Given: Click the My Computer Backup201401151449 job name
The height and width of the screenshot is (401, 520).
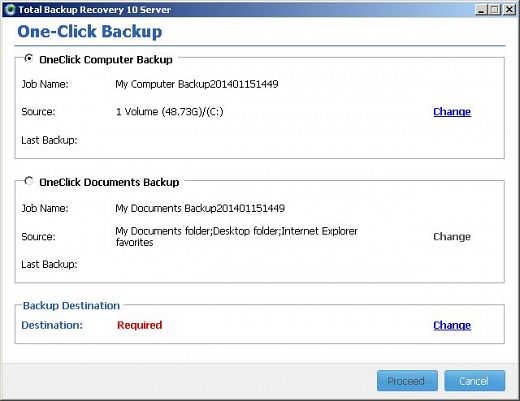Looking at the screenshot, I should (197, 84).
